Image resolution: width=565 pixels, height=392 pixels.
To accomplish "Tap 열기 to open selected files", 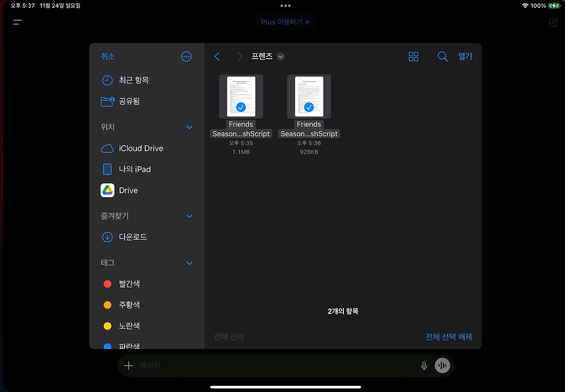I will 465,56.
